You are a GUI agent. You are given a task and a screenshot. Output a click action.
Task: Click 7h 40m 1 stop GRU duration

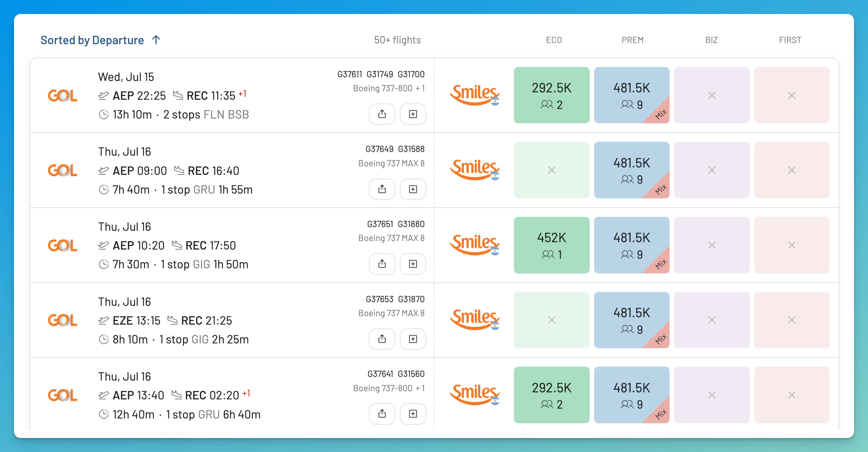(176, 190)
